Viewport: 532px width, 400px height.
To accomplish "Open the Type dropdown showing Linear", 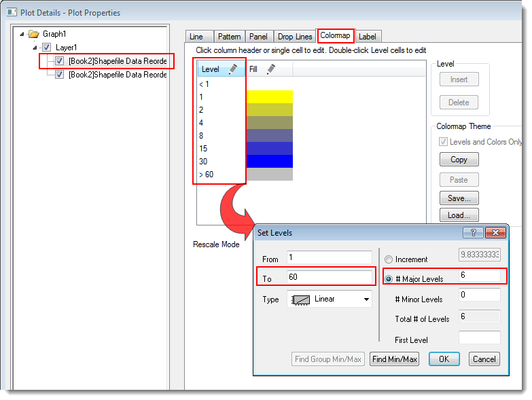I will pyautogui.click(x=366, y=299).
